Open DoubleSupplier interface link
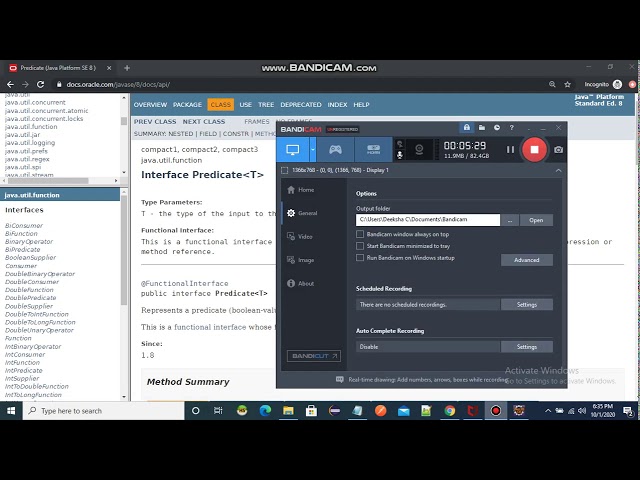 point(29,306)
